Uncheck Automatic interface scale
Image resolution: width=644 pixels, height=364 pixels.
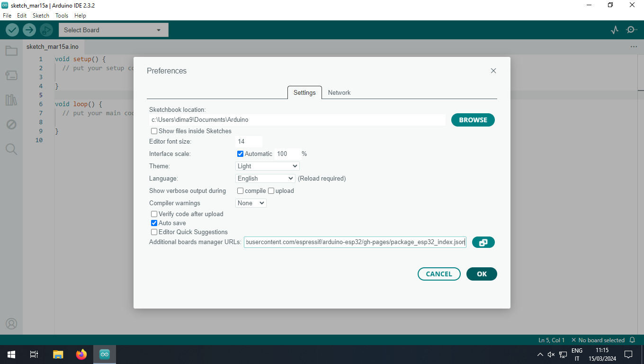click(x=240, y=154)
